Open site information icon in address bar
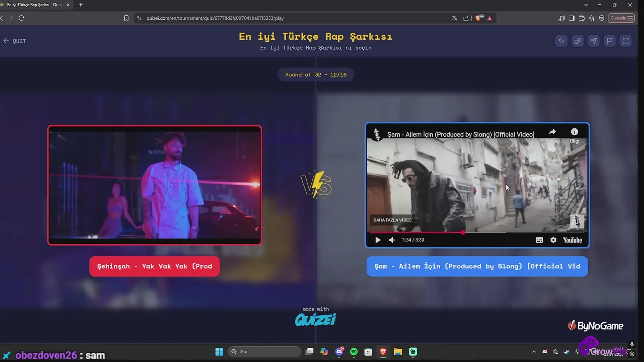Image resolution: width=644 pixels, height=362 pixels. pos(139,18)
